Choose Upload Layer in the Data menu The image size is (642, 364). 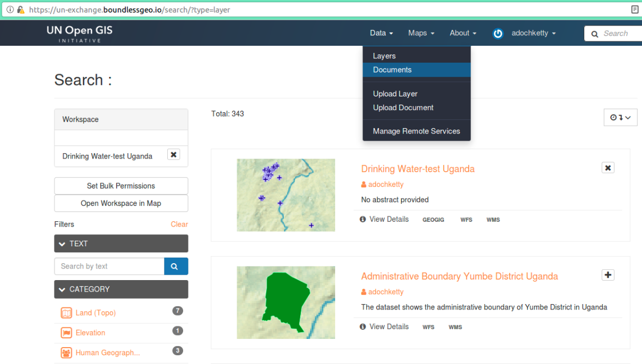tap(395, 94)
